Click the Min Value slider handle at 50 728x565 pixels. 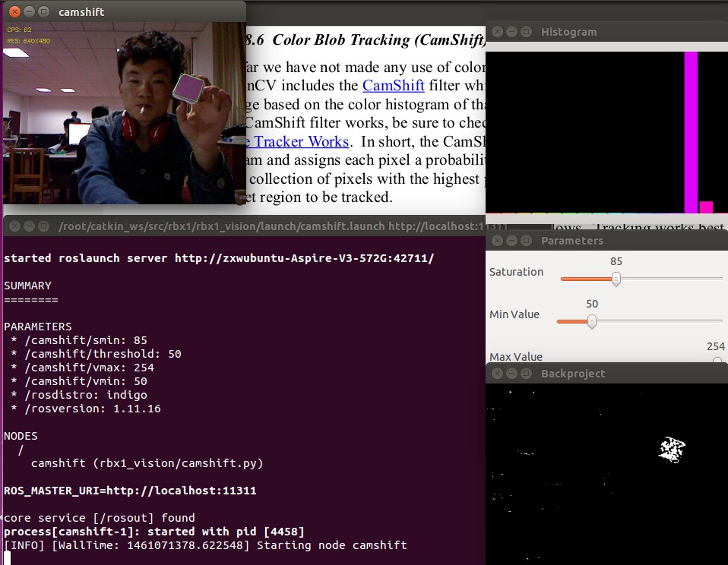pyautogui.click(x=591, y=321)
